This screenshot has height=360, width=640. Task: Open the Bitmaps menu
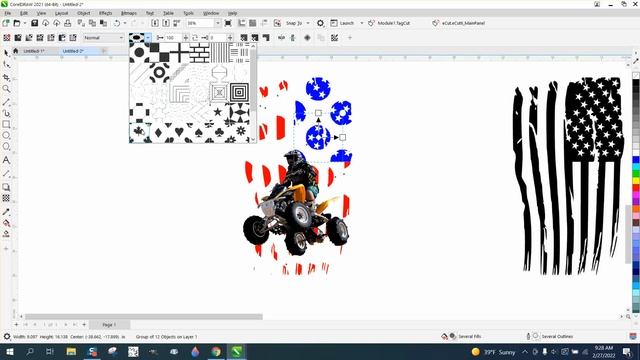(x=129, y=13)
